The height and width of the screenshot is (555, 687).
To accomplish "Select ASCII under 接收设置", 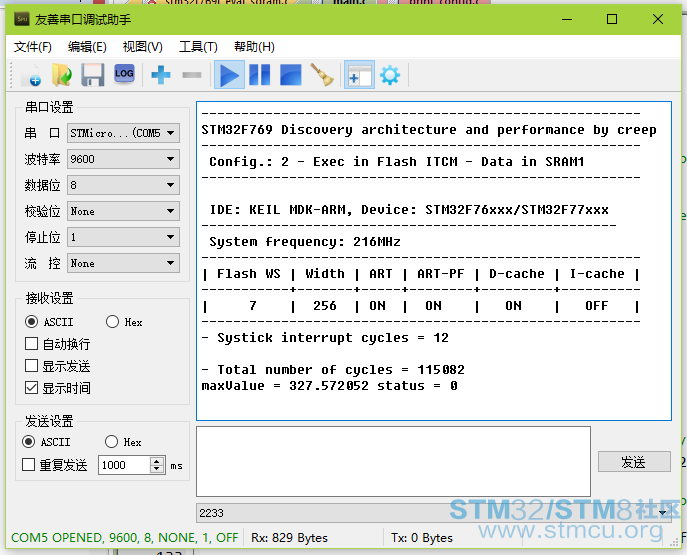I will (49, 322).
